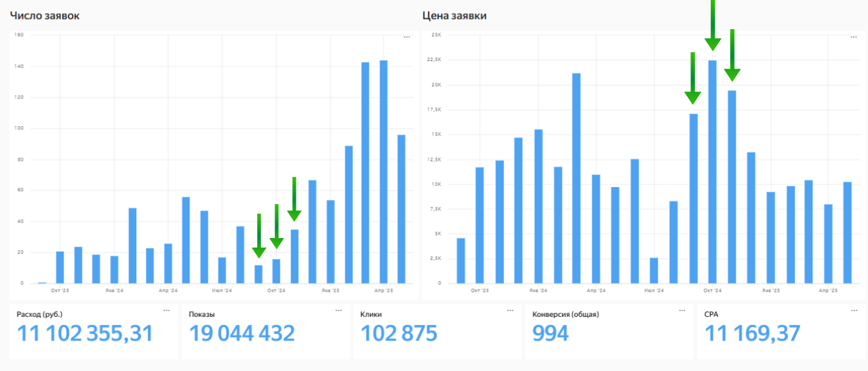Viewport: 868px width, 371px height.
Task: Click the Янв '24 bar in Число заявок chart
Action: (115, 270)
